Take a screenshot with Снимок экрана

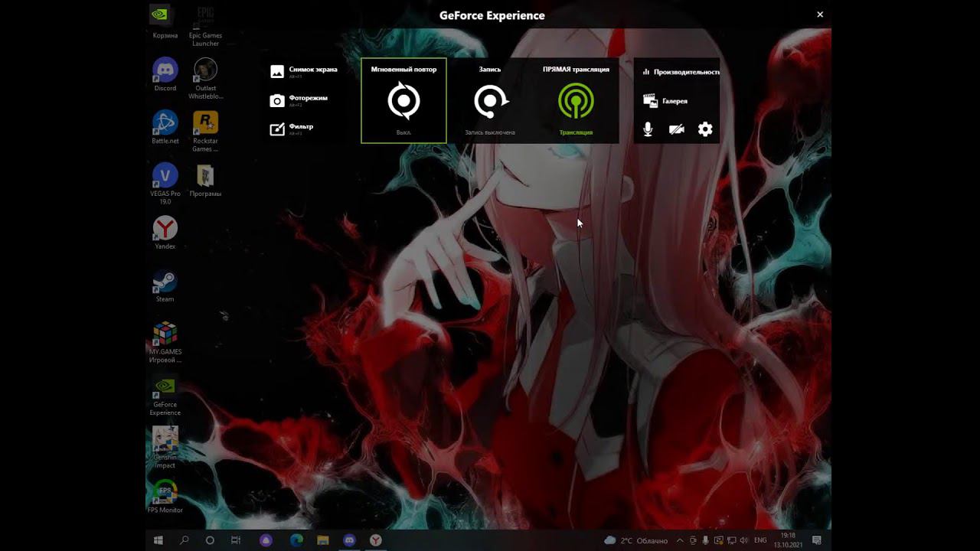click(304, 71)
